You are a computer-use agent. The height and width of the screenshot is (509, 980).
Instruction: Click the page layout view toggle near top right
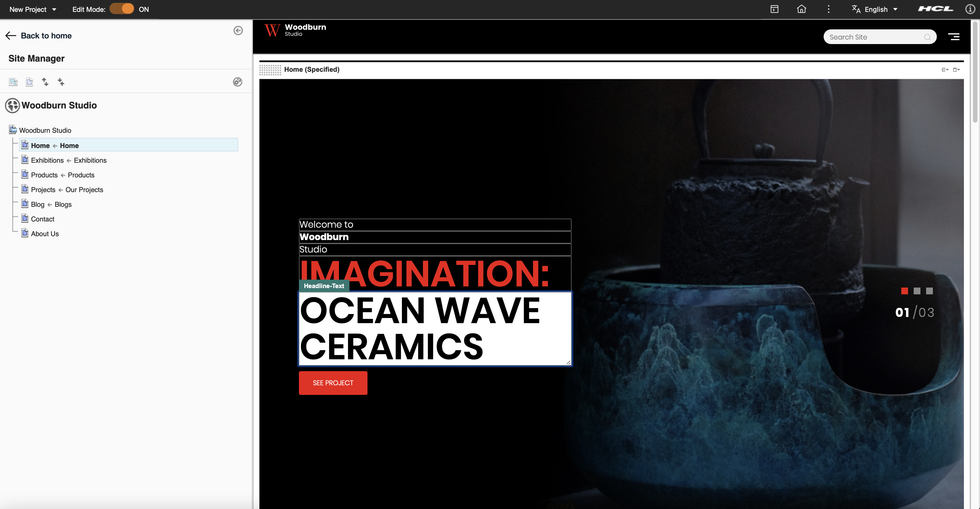956,70
